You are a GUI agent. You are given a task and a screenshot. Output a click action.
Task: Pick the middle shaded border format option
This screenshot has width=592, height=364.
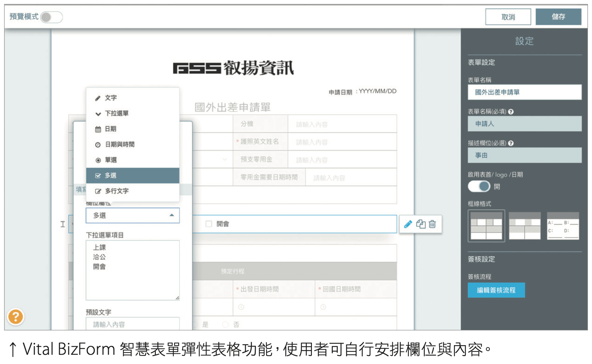click(x=524, y=226)
